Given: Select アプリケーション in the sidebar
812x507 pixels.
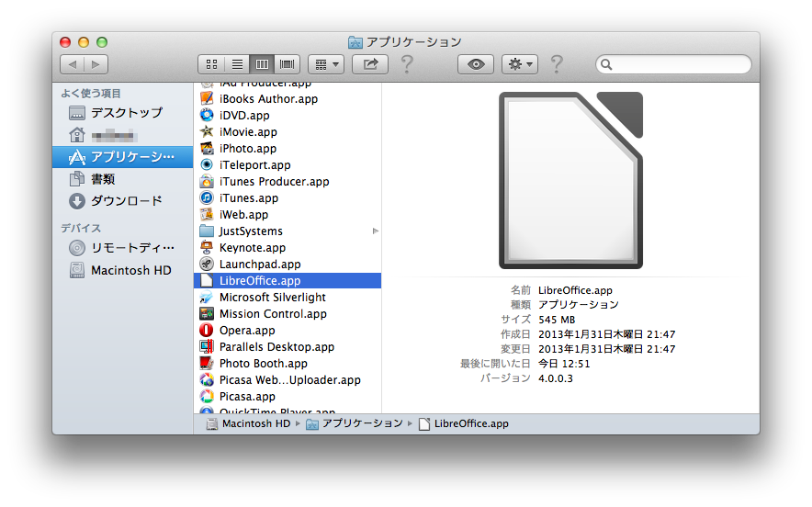Looking at the screenshot, I should point(122,157).
